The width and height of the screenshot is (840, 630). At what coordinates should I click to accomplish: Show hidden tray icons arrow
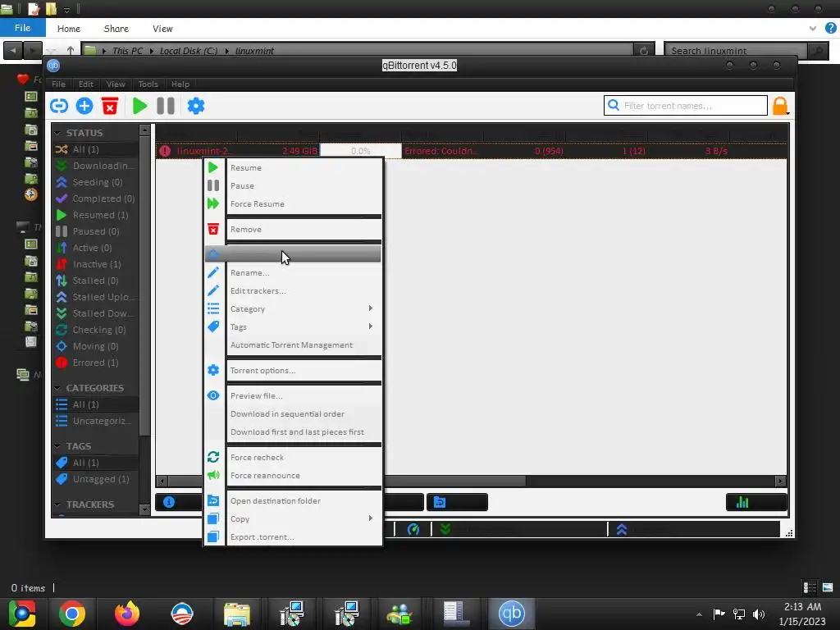699,614
